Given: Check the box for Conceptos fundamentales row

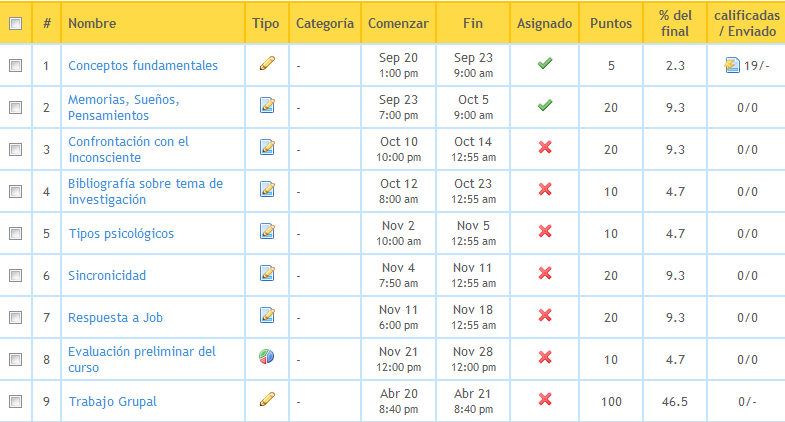Looking at the screenshot, I should click(x=15, y=65).
